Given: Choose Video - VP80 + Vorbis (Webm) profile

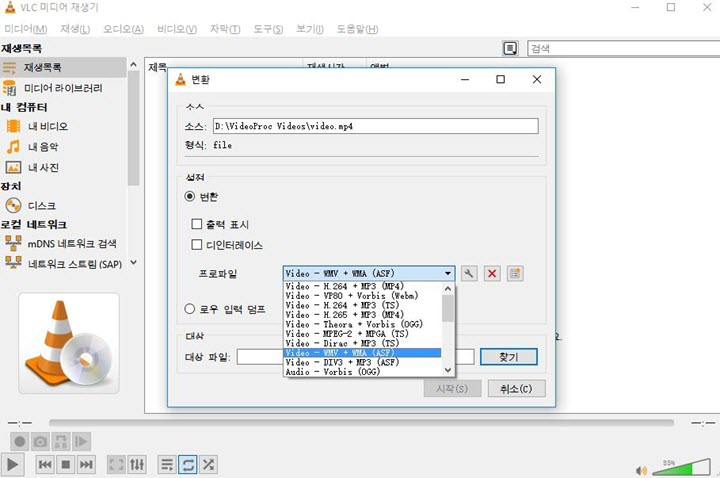Looking at the screenshot, I should pyautogui.click(x=362, y=296).
